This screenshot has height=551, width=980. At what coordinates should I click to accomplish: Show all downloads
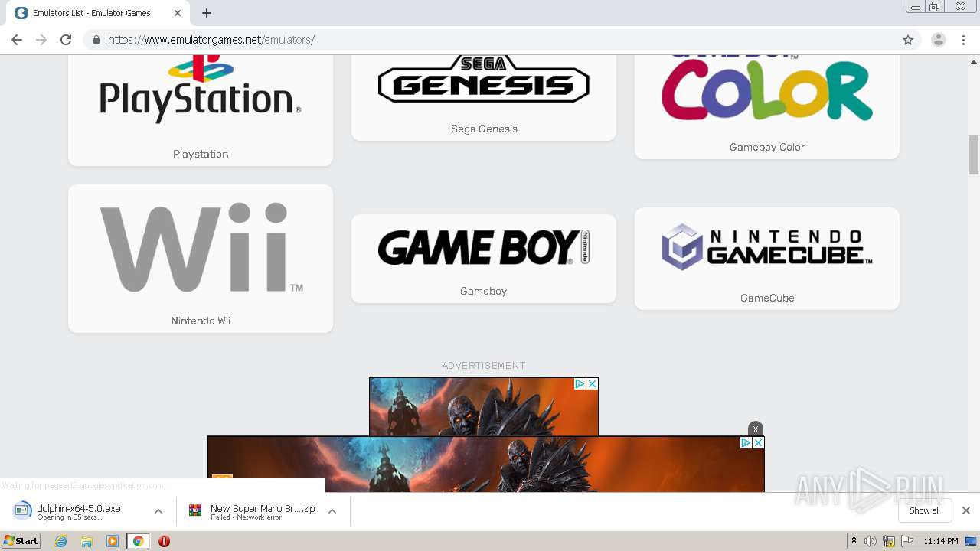[925, 510]
